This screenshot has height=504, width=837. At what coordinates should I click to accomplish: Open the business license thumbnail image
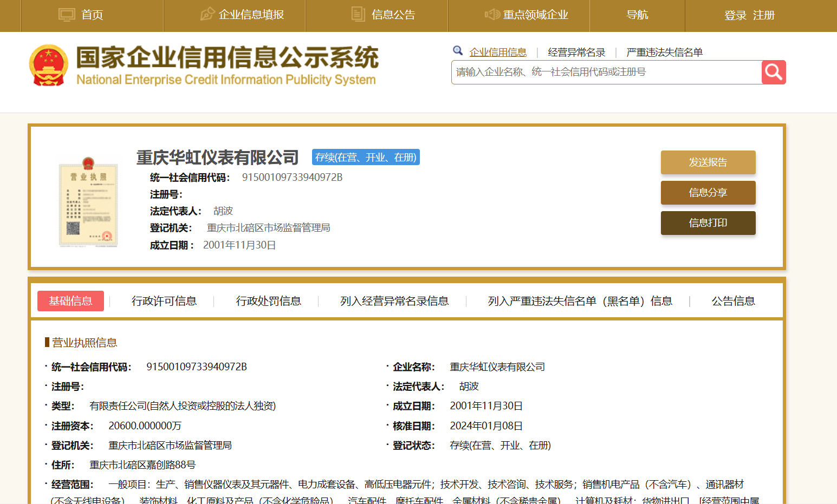88,202
